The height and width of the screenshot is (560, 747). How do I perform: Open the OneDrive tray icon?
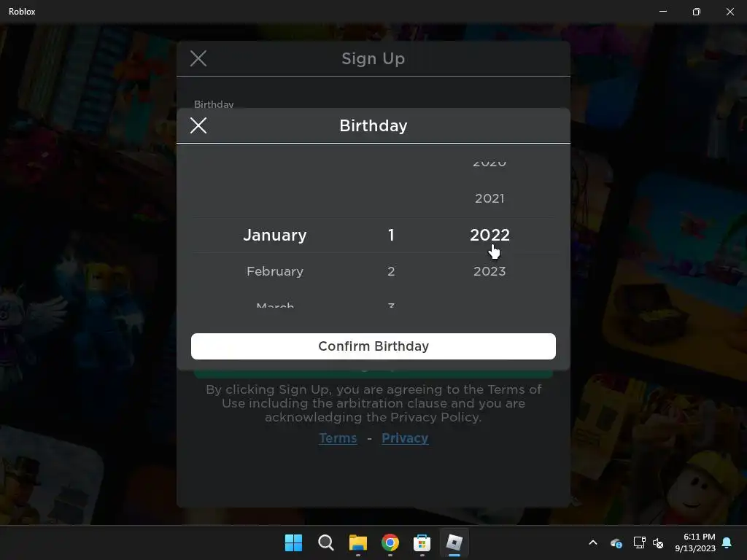(x=616, y=542)
